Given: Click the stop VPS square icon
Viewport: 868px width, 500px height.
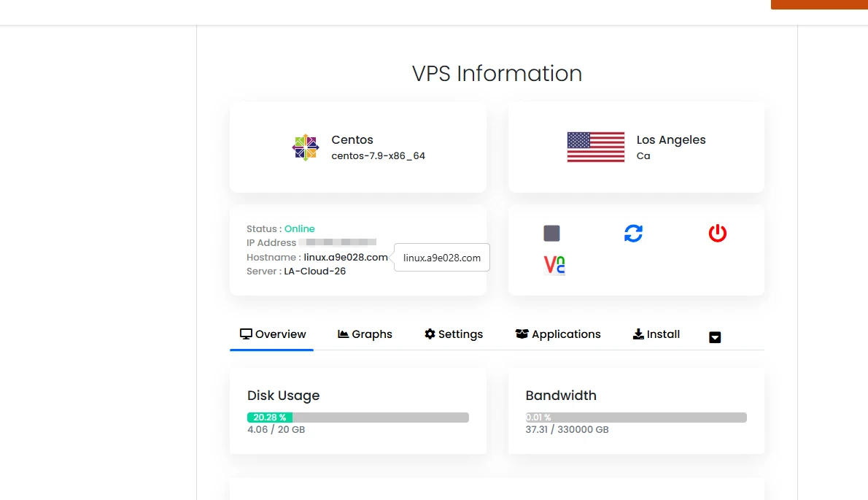Looking at the screenshot, I should [551, 234].
